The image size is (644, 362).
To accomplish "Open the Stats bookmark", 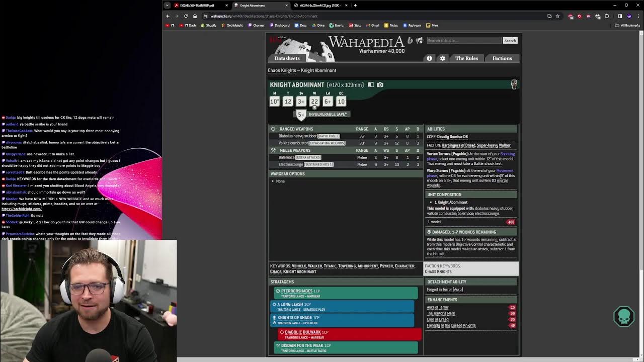I will click(x=355, y=25).
